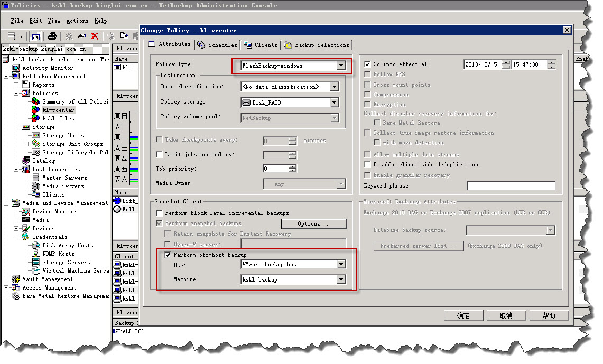The image size is (603, 364).
Task: Switch to the Clients tab
Action: [261, 45]
